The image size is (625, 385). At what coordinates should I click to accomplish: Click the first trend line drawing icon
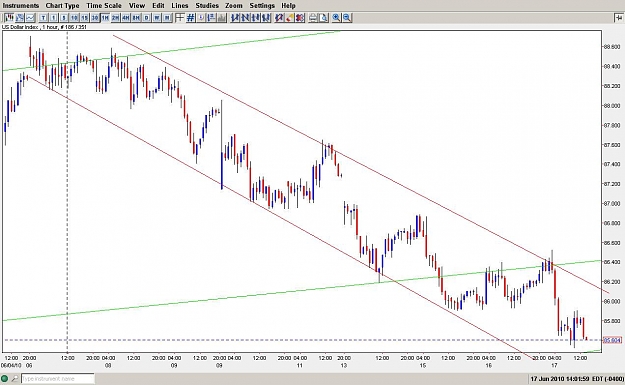235,18
